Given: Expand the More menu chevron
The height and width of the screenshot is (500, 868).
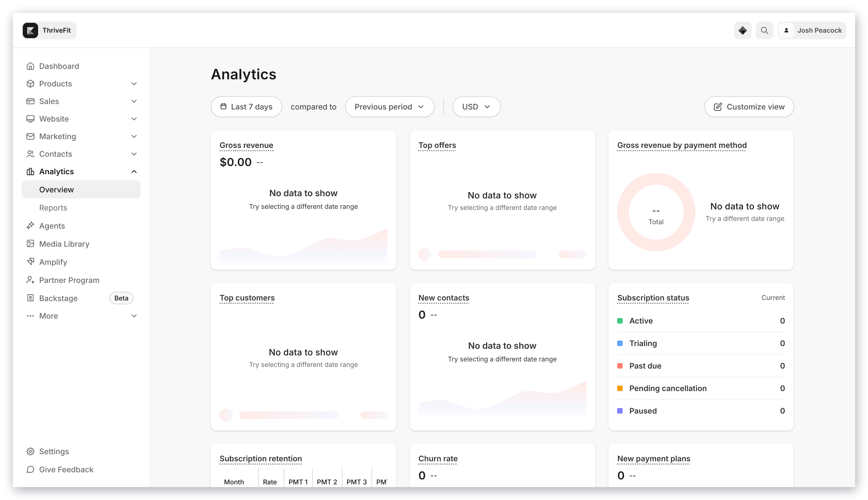Looking at the screenshot, I should (x=134, y=316).
